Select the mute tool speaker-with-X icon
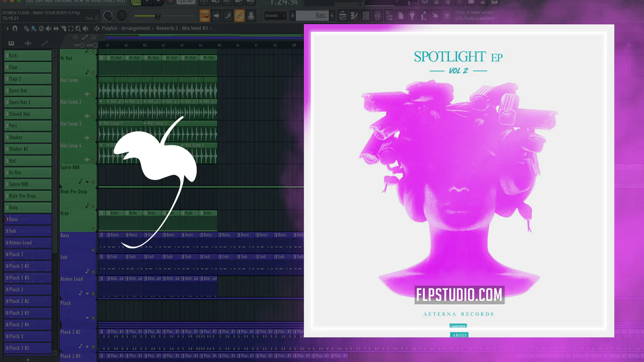Viewport: 644px width, 362px height. (x=49, y=29)
